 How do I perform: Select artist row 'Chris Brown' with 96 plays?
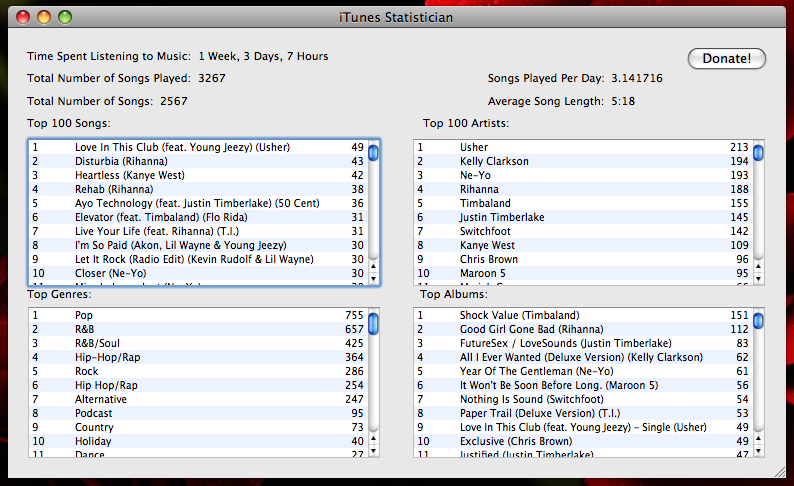click(583, 259)
